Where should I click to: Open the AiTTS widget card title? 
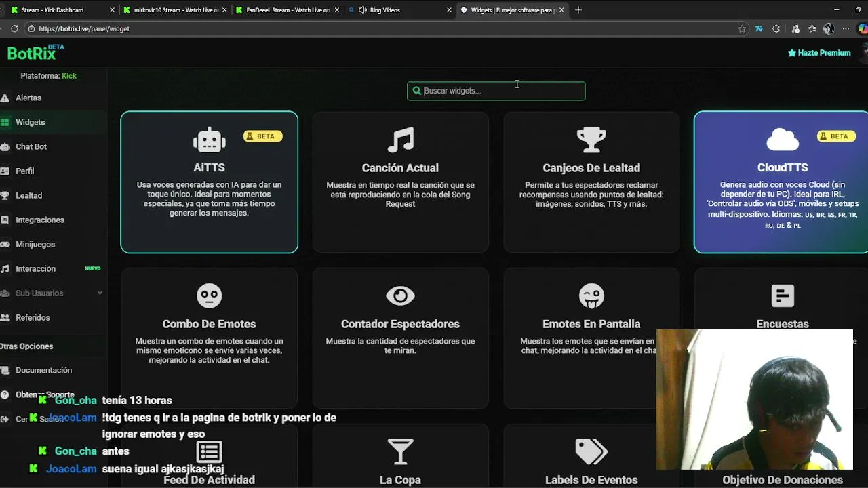(x=209, y=167)
